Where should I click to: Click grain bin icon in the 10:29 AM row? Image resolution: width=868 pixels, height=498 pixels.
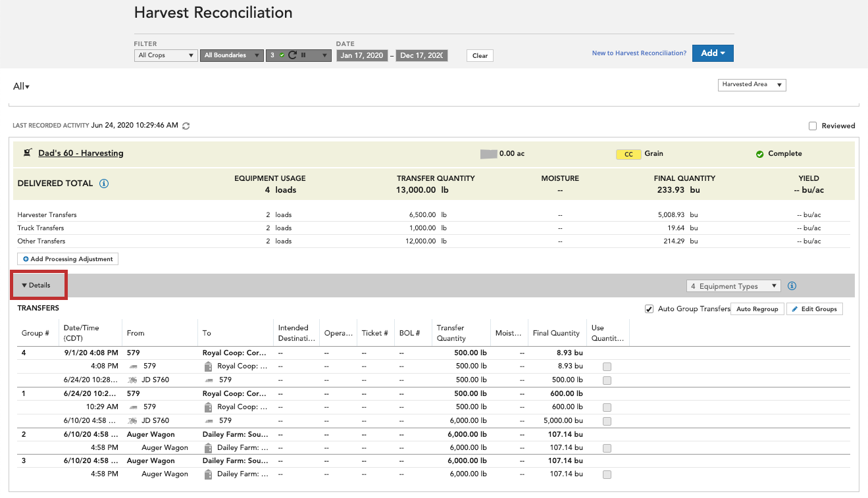coord(209,407)
